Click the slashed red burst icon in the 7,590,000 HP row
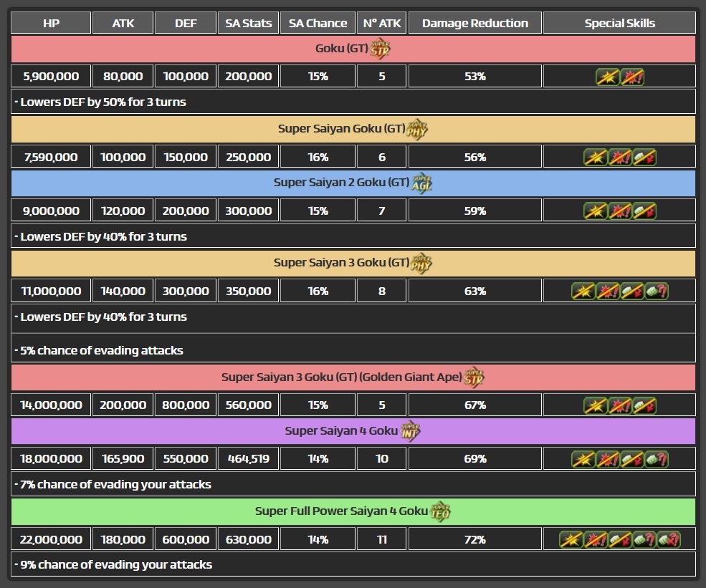This screenshot has width=706, height=588. pyautogui.click(x=620, y=158)
